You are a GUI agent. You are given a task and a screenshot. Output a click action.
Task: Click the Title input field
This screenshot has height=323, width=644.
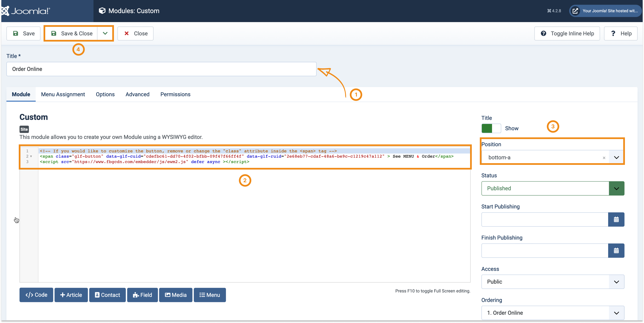tap(162, 69)
